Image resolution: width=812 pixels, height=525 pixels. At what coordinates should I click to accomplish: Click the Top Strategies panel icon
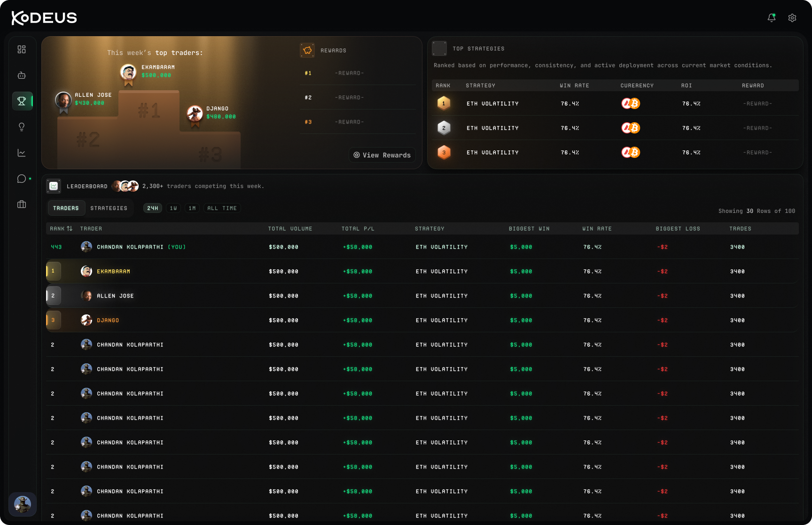click(439, 48)
